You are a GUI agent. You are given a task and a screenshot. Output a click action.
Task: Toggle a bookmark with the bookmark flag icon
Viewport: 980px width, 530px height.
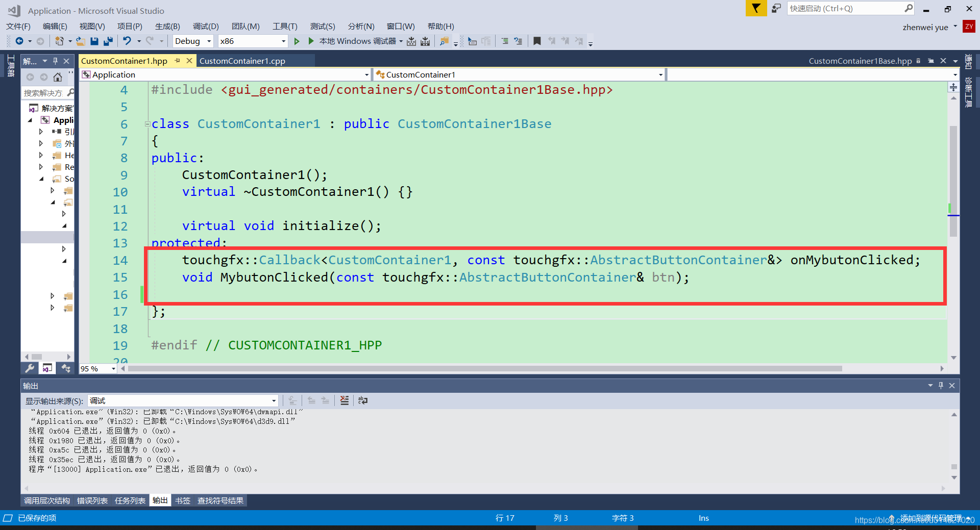coord(537,41)
